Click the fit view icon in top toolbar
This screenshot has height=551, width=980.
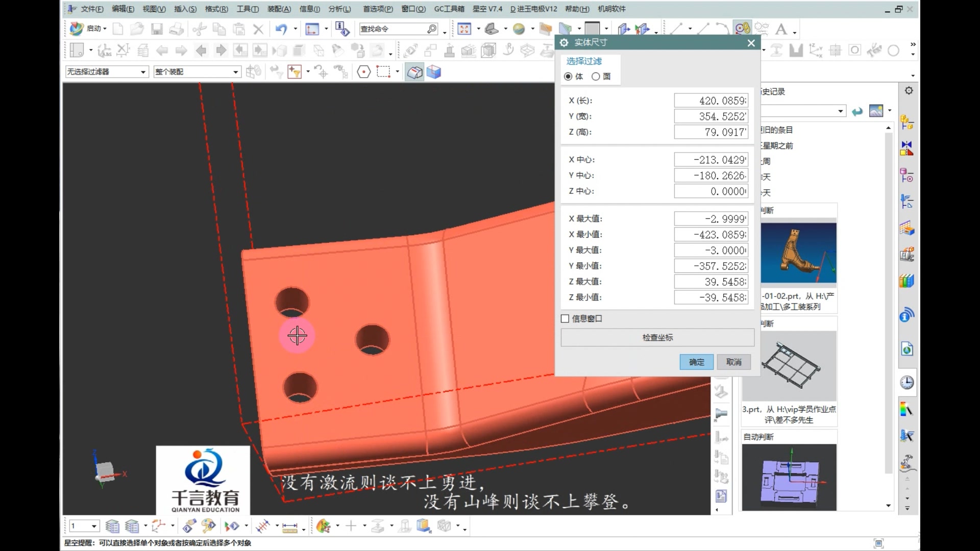[x=464, y=29]
